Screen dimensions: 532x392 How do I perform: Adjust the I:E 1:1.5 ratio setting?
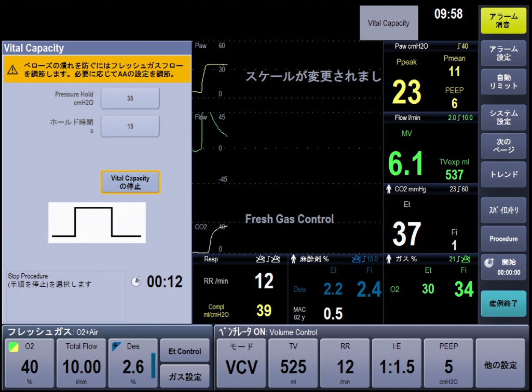pos(397,363)
